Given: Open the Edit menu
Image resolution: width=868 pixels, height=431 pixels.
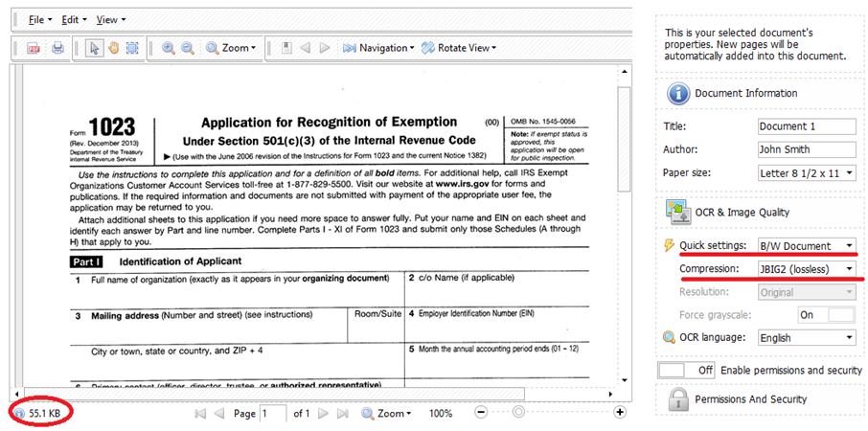Looking at the screenshot, I should point(74,20).
